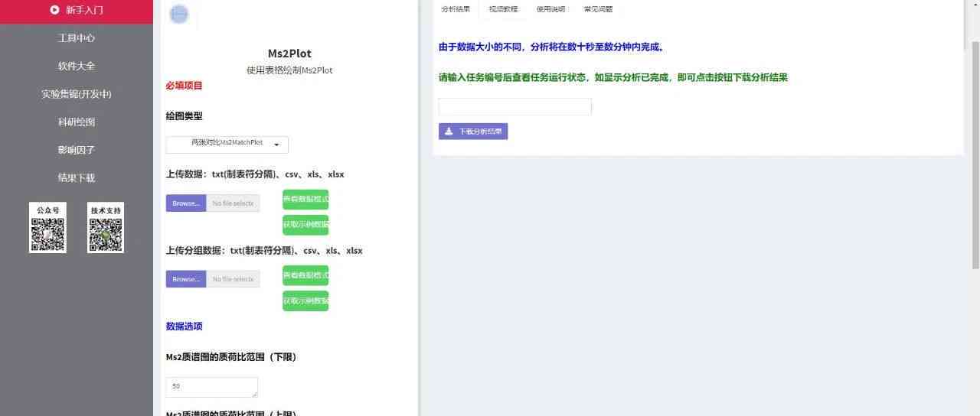Click the 必填项目 red heading
980x416 pixels.
pyautogui.click(x=184, y=86)
